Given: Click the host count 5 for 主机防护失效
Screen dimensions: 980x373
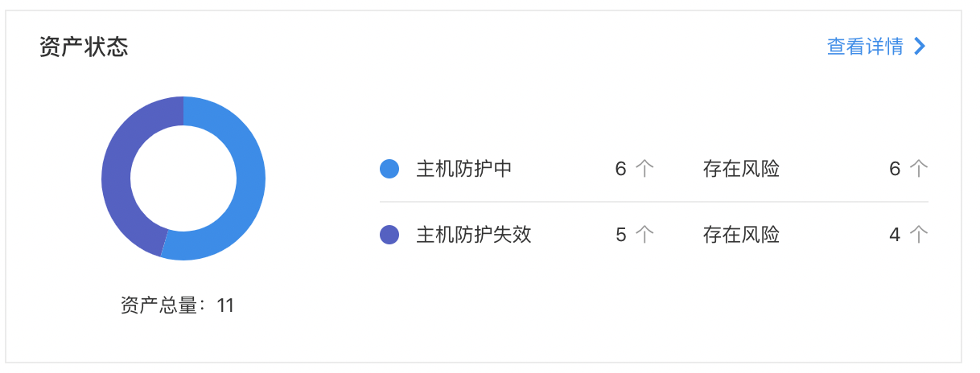Looking at the screenshot, I should coord(620,235).
